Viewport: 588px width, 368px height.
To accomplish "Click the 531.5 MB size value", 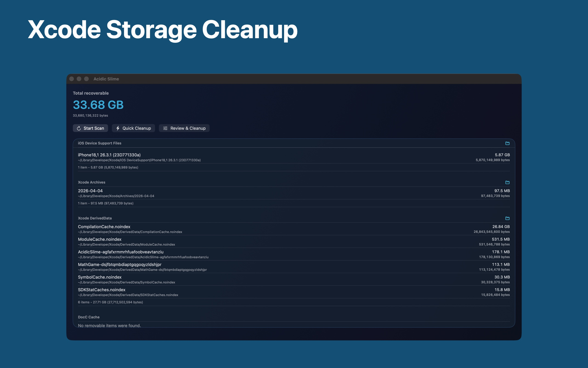I will click(x=501, y=239).
